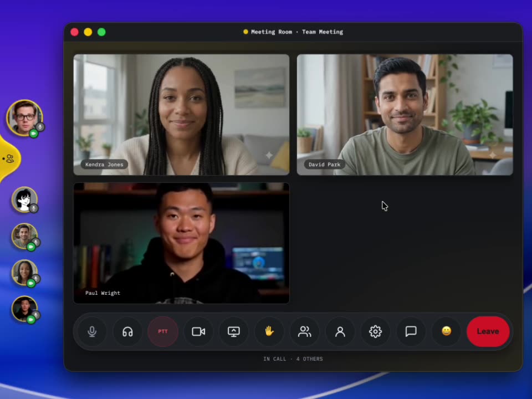
Task: Click the sidebar avatar of the man with glasses
Action: [x=24, y=117]
